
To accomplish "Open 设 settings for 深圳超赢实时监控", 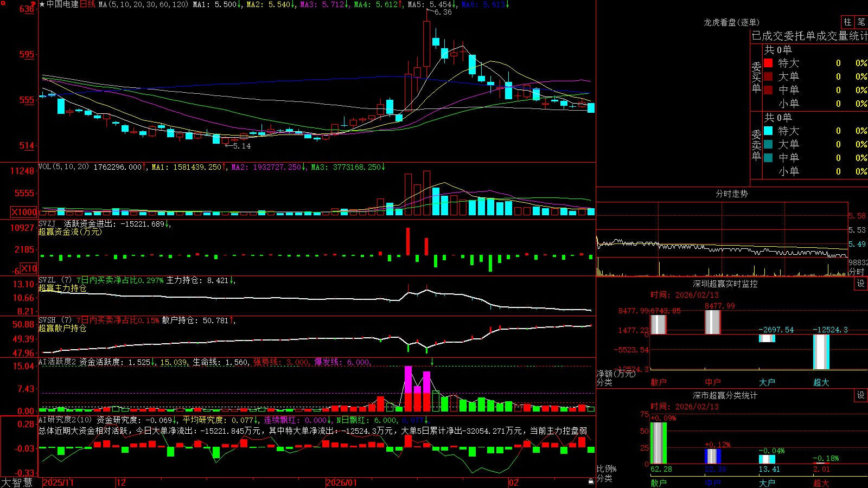I will (x=861, y=284).
